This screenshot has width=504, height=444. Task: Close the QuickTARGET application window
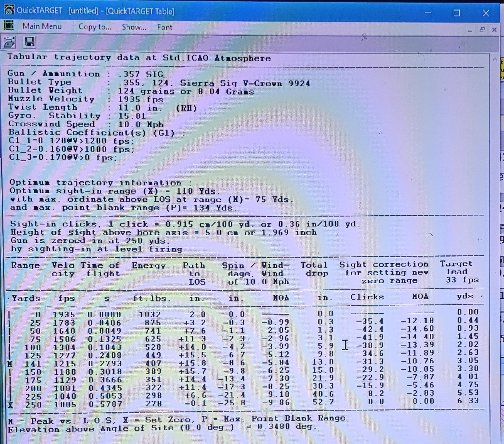(486, 13)
